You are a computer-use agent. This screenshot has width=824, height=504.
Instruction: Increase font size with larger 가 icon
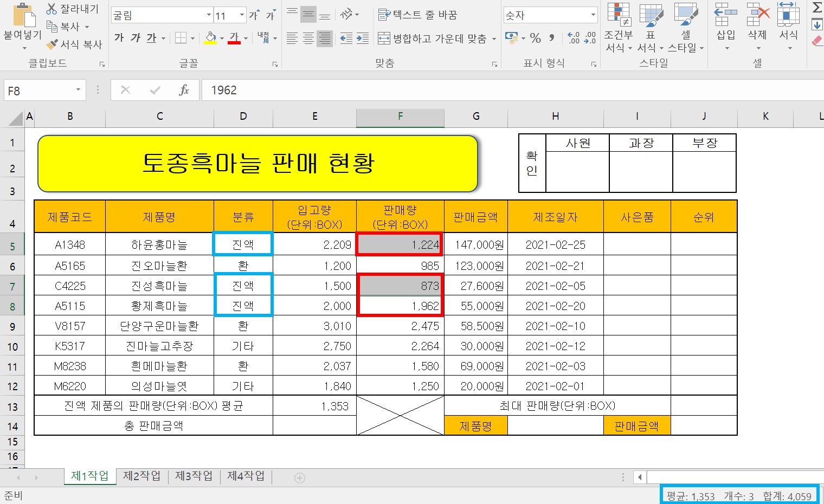254,15
